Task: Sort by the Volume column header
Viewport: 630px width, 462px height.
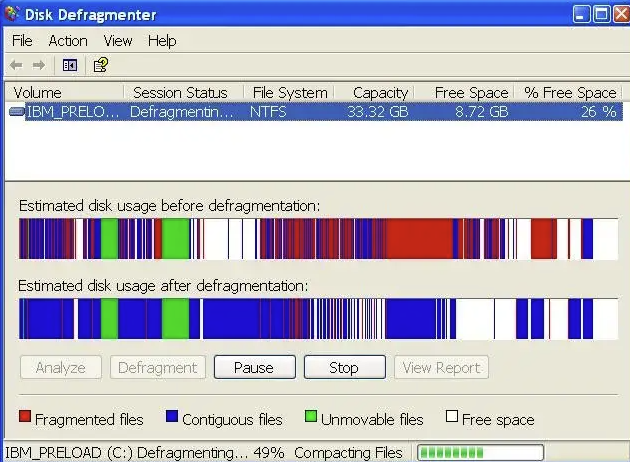Action: (x=64, y=92)
